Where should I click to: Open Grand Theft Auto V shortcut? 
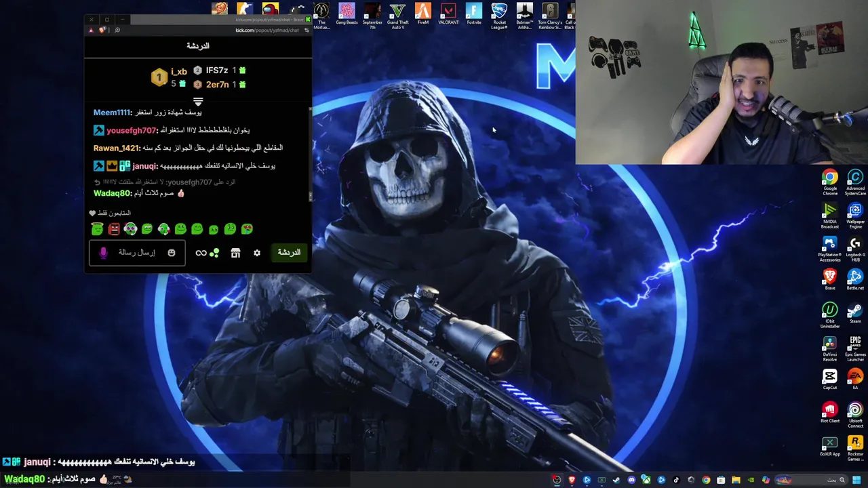pyautogui.click(x=397, y=15)
